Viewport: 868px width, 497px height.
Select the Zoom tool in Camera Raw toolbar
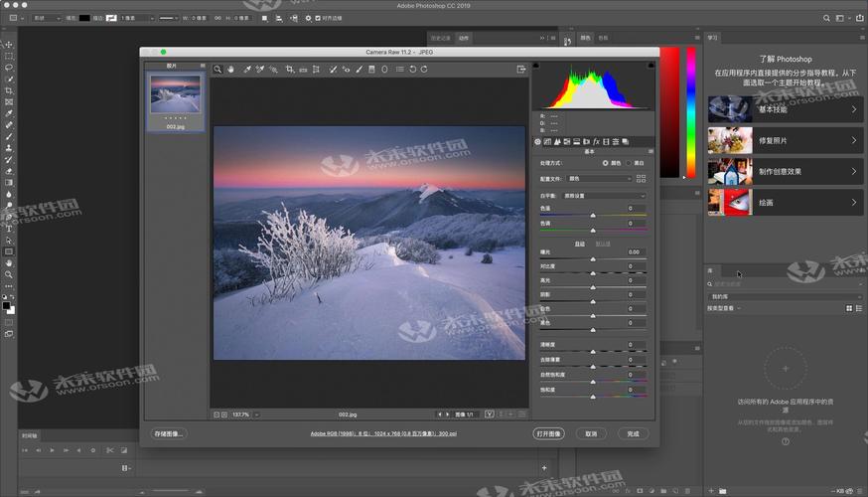pos(217,70)
